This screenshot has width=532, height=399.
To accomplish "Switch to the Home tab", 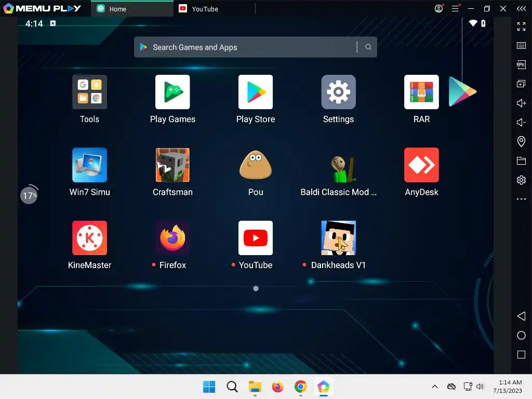I will pos(132,9).
